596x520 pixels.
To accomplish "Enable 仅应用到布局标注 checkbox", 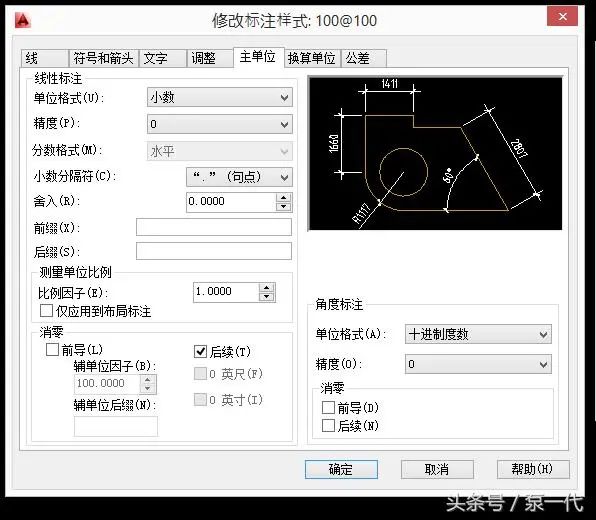I will tap(46, 311).
